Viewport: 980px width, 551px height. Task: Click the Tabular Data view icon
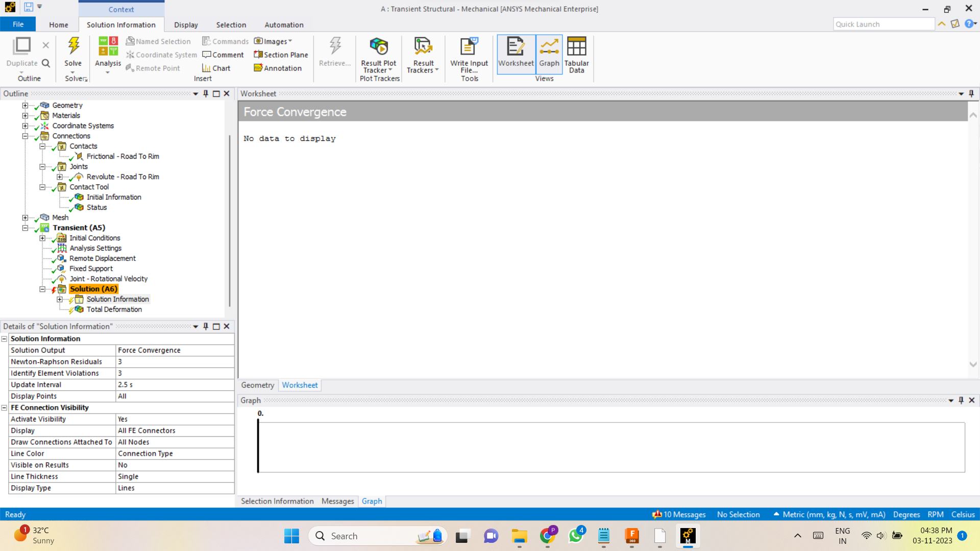click(577, 47)
